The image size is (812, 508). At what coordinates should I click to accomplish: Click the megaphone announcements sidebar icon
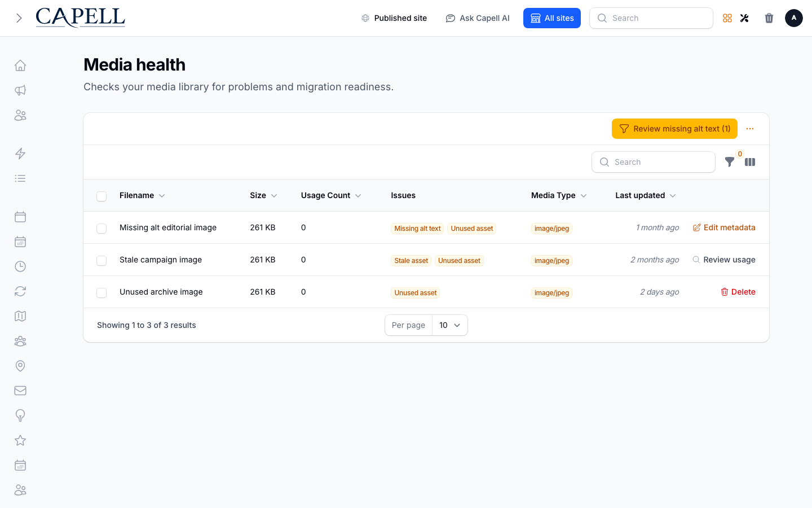pos(20,90)
